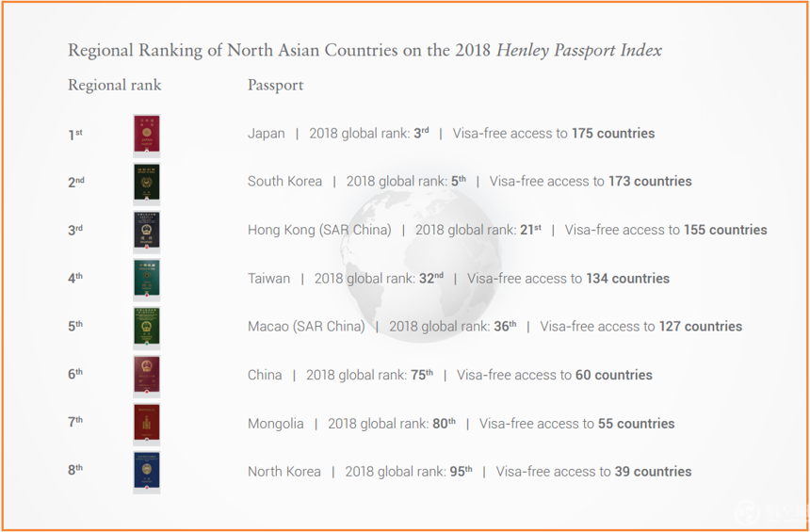Select the 1st regional rank label

tap(74, 135)
